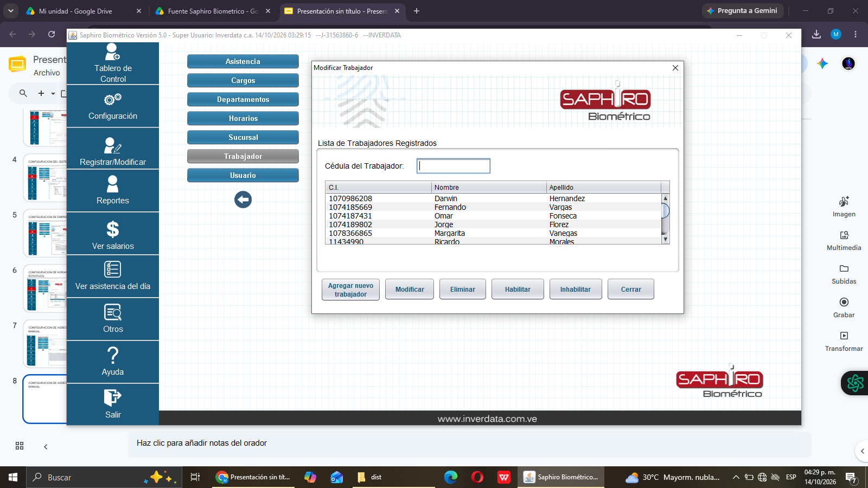
Task: Open WPS Office from taskbar
Action: point(504,477)
